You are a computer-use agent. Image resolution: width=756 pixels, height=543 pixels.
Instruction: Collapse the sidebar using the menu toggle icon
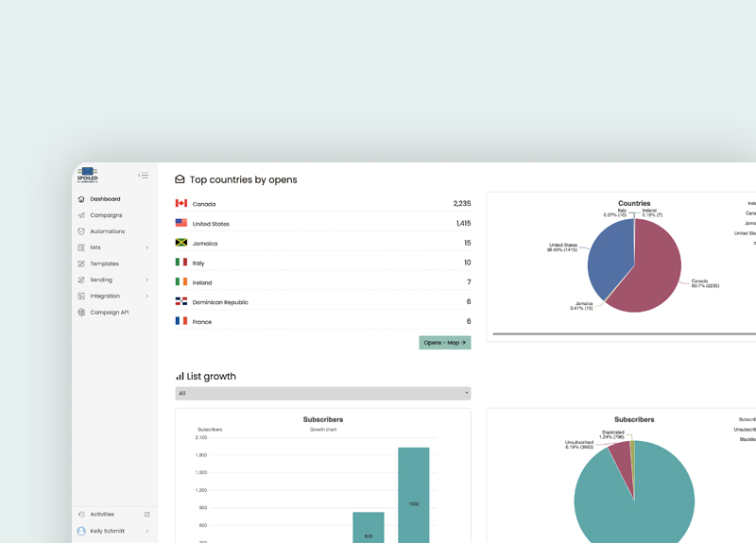pos(143,176)
